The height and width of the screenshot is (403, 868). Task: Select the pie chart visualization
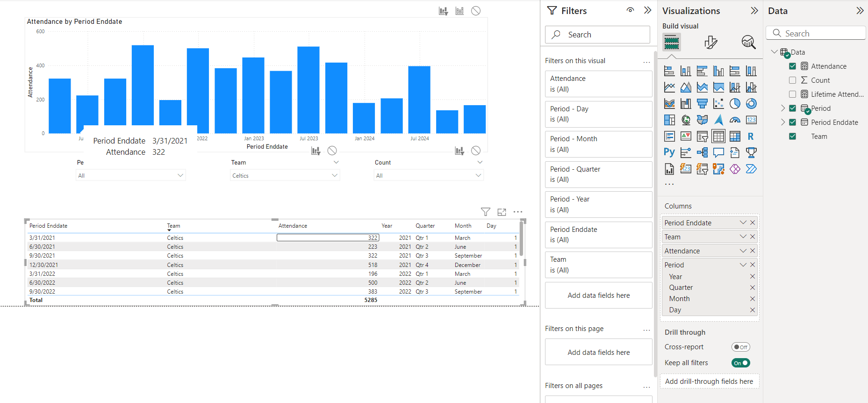(x=735, y=104)
